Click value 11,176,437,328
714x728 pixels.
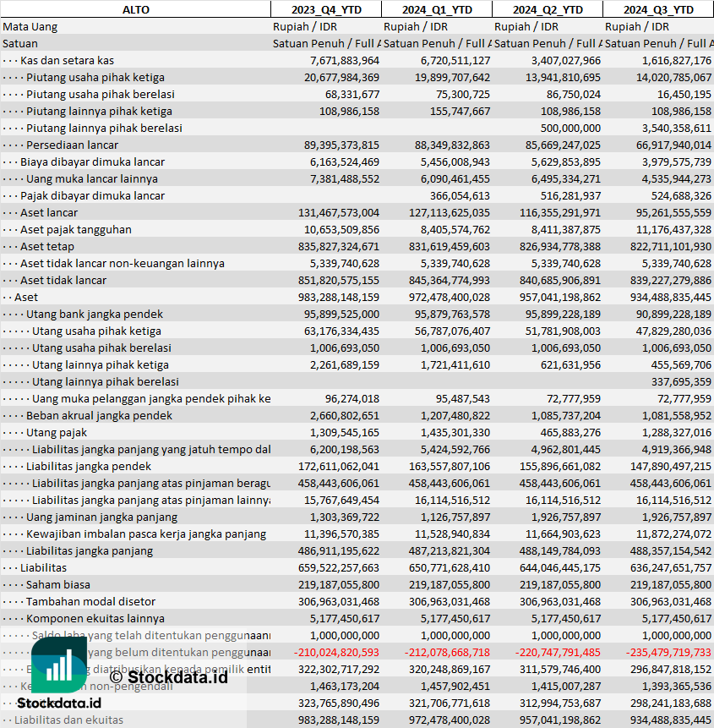click(x=673, y=230)
